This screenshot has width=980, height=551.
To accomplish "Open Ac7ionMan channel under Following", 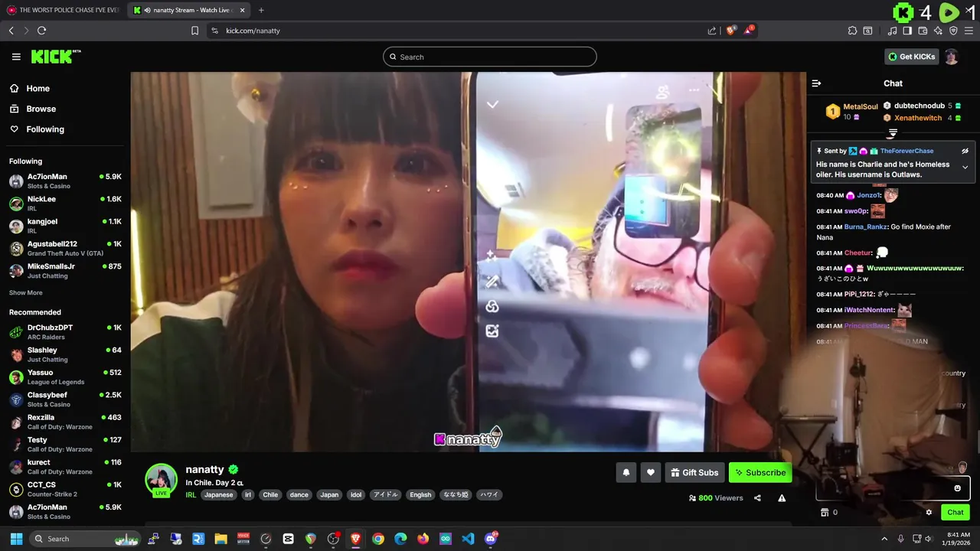I will [x=65, y=181].
